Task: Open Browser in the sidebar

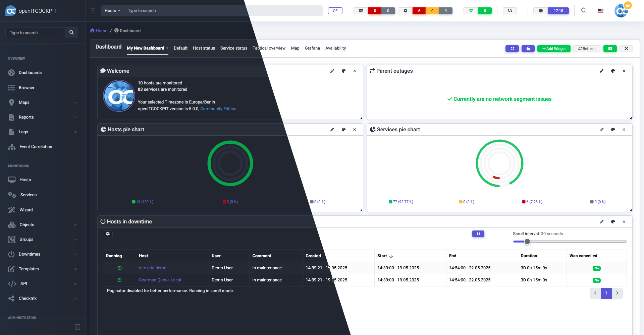Action: 26,88
